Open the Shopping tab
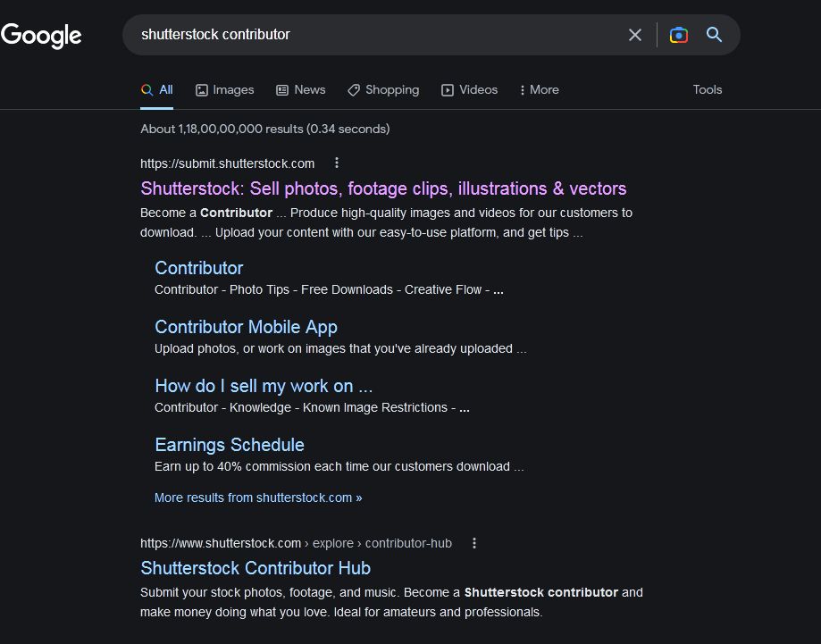821x644 pixels. pyautogui.click(x=383, y=90)
